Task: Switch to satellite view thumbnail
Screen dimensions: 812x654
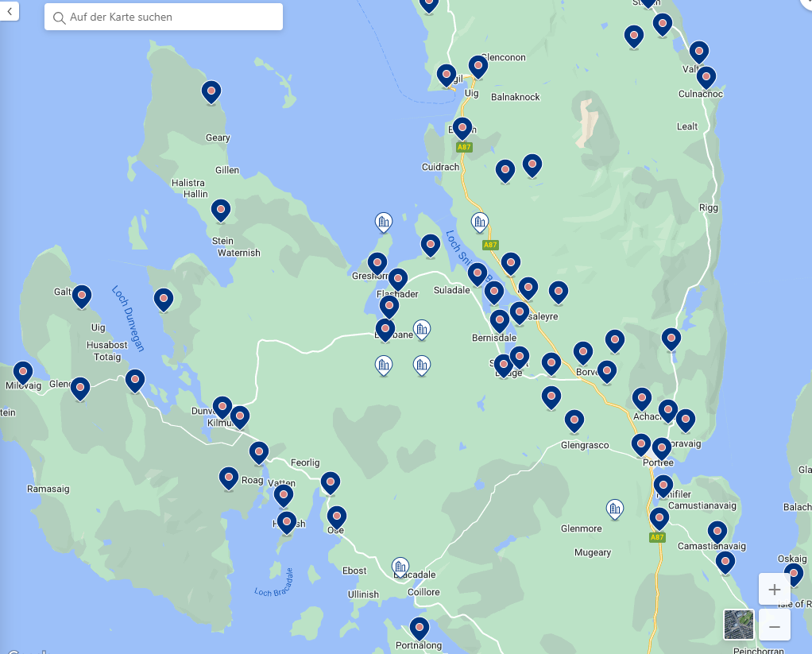Action: tap(738, 625)
